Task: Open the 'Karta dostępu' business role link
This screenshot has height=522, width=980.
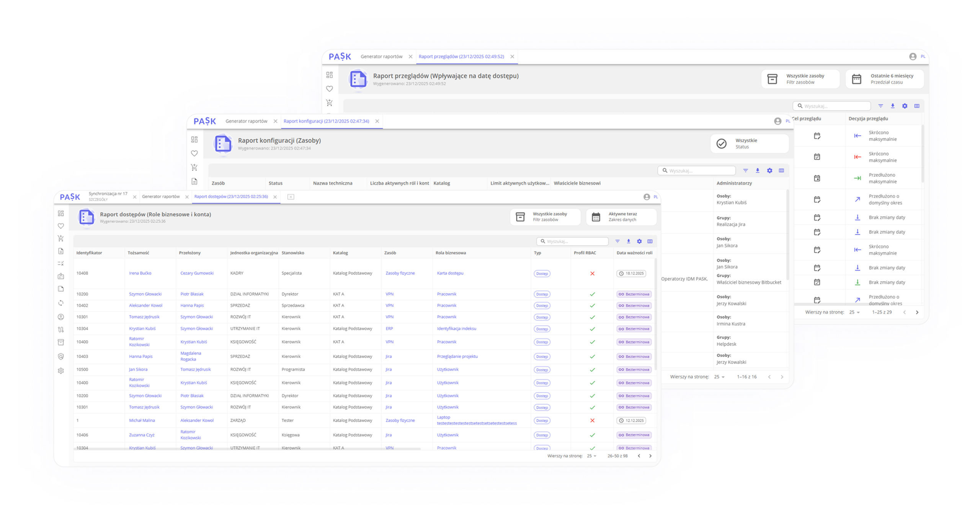Action: (x=450, y=273)
